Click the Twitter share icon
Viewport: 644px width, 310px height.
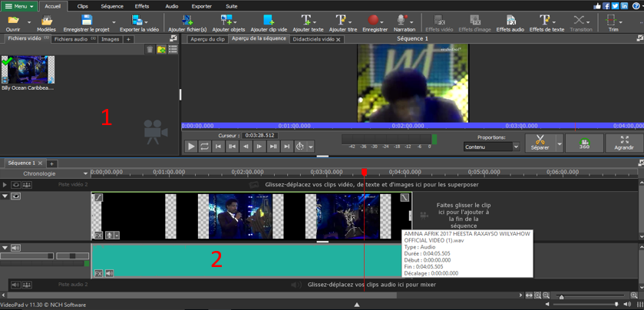click(616, 5)
